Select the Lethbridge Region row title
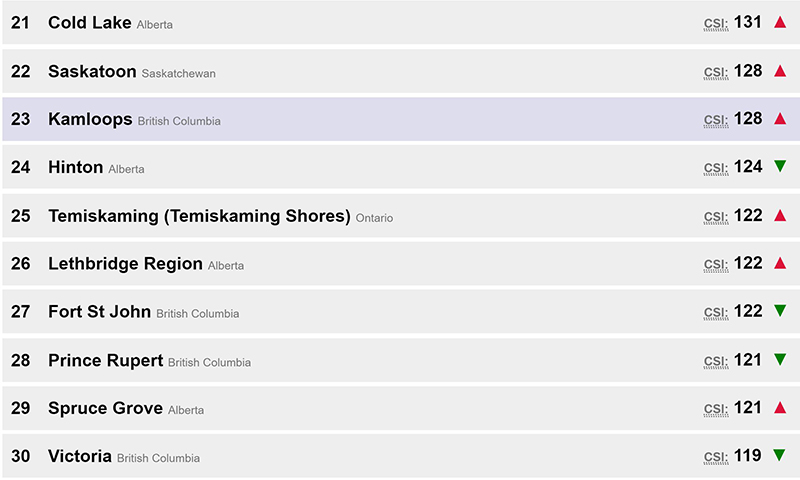The image size is (800, 480). (x=125, y=264)
